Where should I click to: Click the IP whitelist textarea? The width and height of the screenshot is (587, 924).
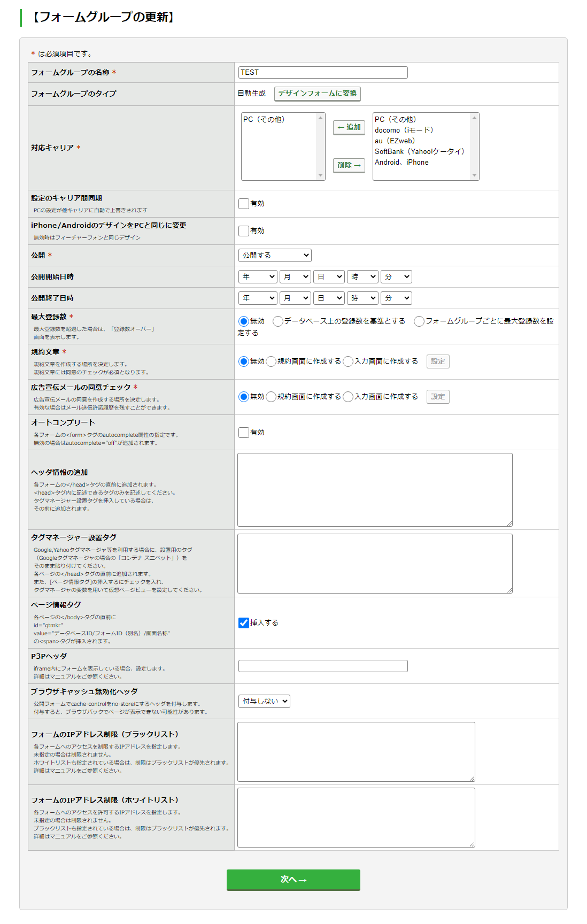356,818
